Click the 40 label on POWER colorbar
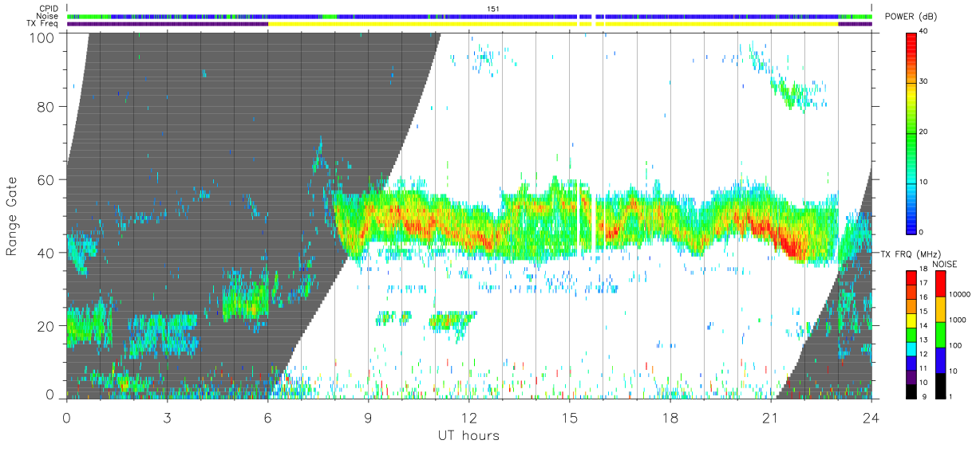Screen dimensions: 980x452 coord(924,31)
